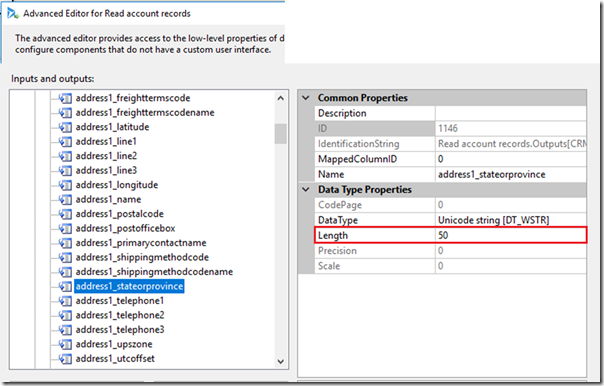
Task: Select the highlighted address1_stateorprovince column
Action: (129, 287)
